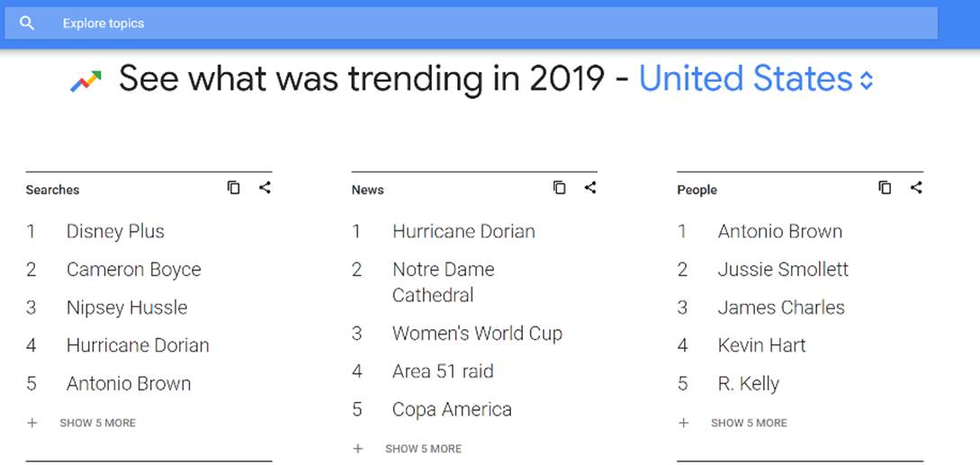Click the Google Trends arrow logo
This screenshot has height=465, width=980.
tap(86, 82)
